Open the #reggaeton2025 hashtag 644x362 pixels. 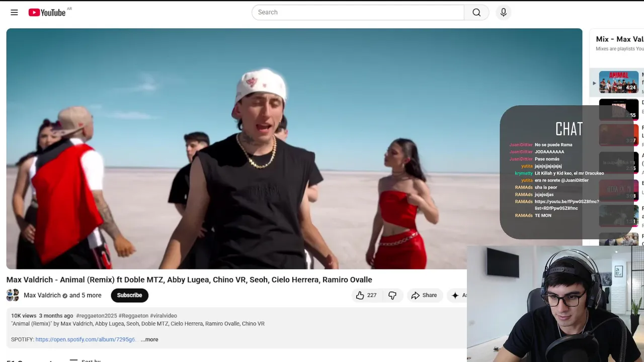tap(97, 316)
